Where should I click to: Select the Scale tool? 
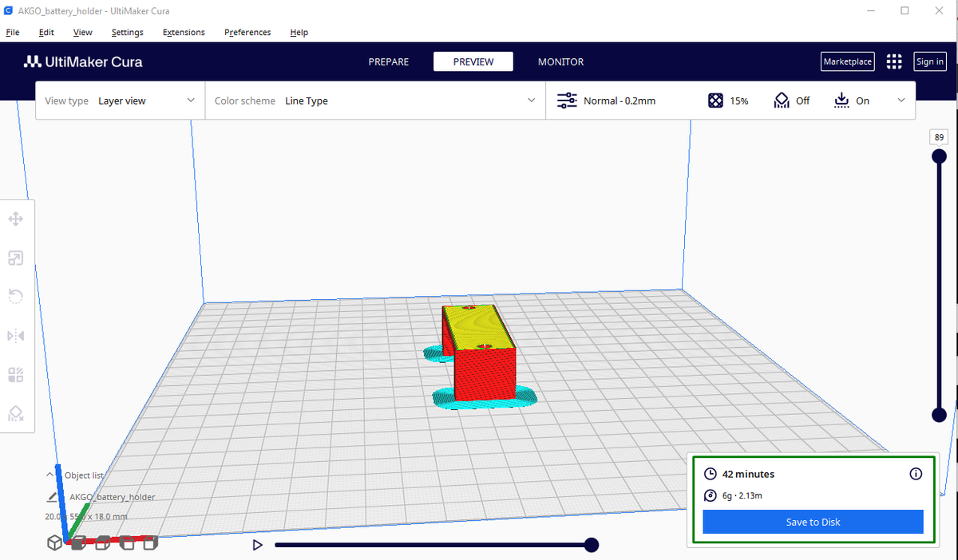pyautogui.click(x=16, y=258)
